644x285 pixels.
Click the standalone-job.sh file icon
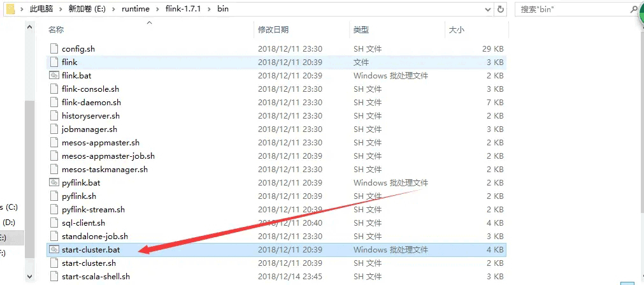pyautogui.click(x=54, y=236)
